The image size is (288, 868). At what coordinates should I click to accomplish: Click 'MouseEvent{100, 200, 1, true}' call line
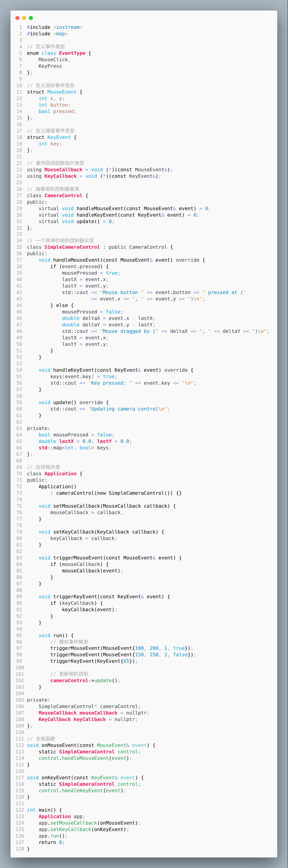click(x=122, y=648)
